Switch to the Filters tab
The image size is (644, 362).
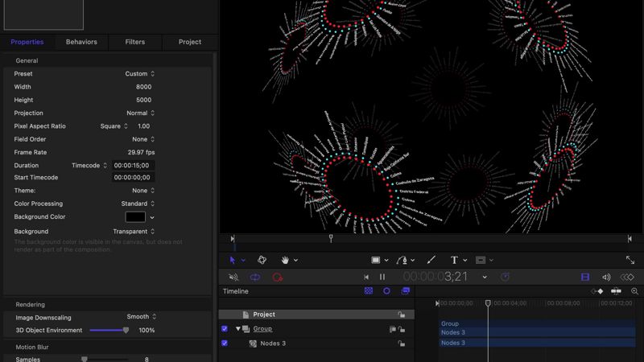pos(134,42)
